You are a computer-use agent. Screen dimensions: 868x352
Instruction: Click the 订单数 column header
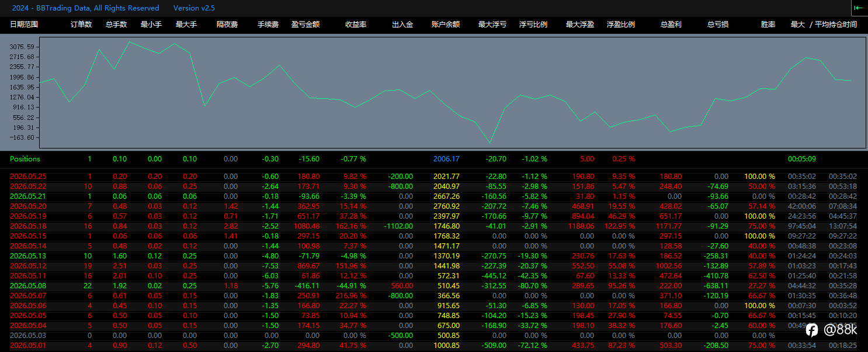pos(81,25)
